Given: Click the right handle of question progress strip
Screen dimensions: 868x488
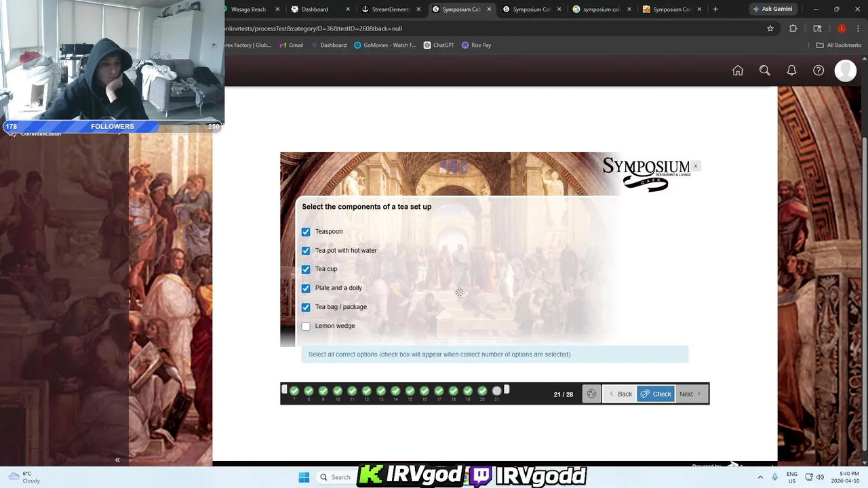Looking at the screenshot, I should click(507, 390).
